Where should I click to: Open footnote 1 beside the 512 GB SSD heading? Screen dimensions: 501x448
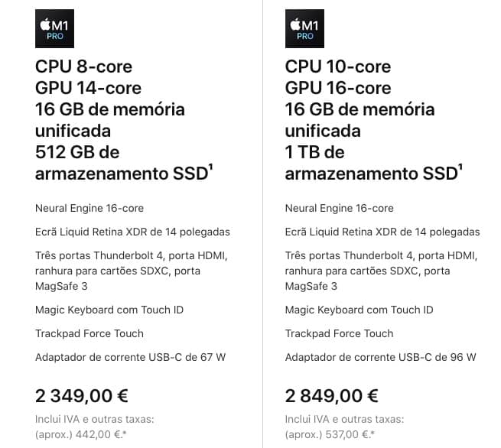[211, 167]
